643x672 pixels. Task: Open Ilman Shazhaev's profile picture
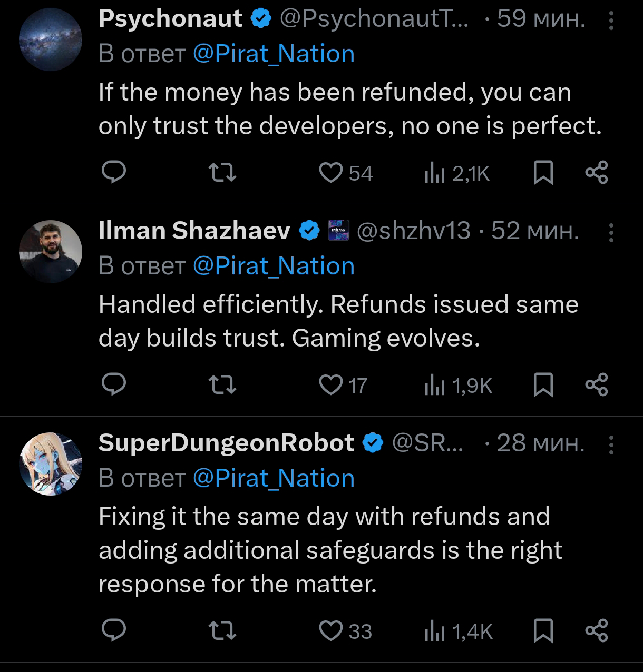pos(51,252)
